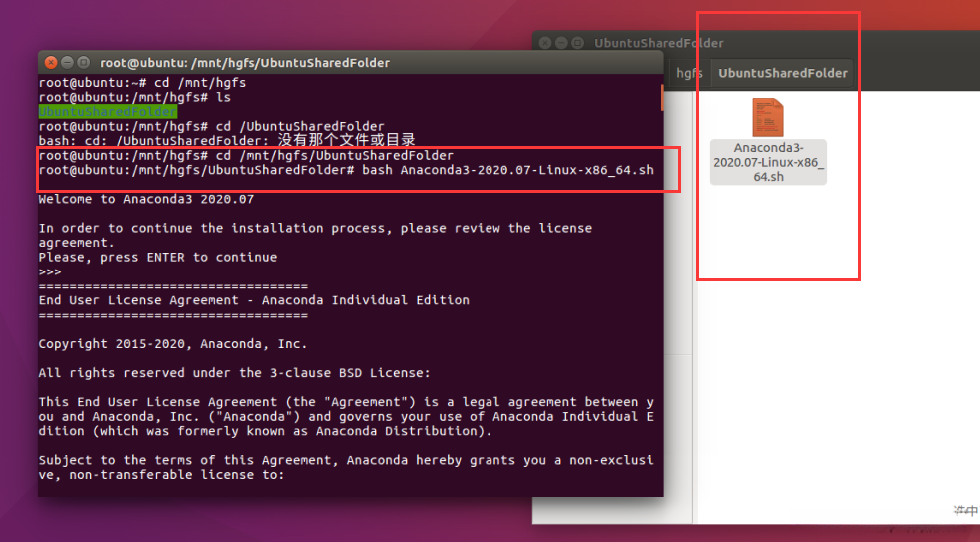
Task: Click the 'Please, press ENTER to continue' line
Action: click(x=158, y=258)
